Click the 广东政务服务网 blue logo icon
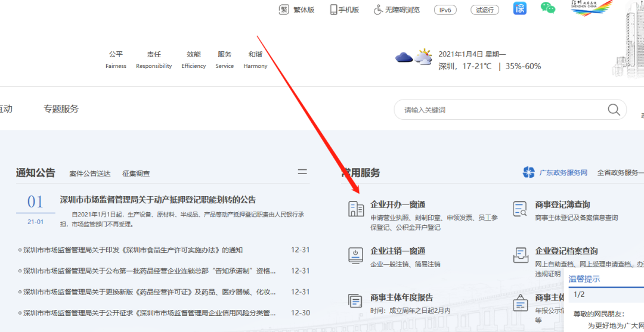This screenshot has height=332, width=644. (529, 172)
